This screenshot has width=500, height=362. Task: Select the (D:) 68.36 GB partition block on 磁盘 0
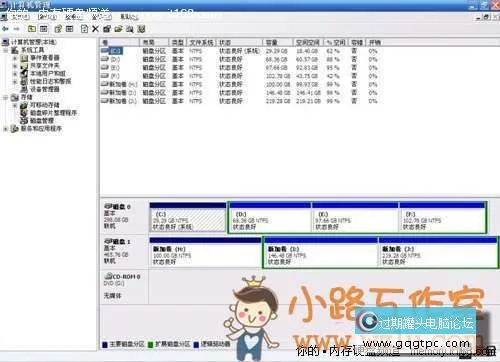click(x=270, y=217)
